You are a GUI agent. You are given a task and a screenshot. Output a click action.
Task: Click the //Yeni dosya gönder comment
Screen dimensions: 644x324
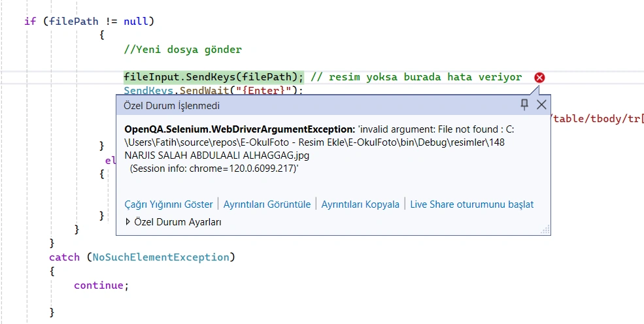(x=183, y=50)
